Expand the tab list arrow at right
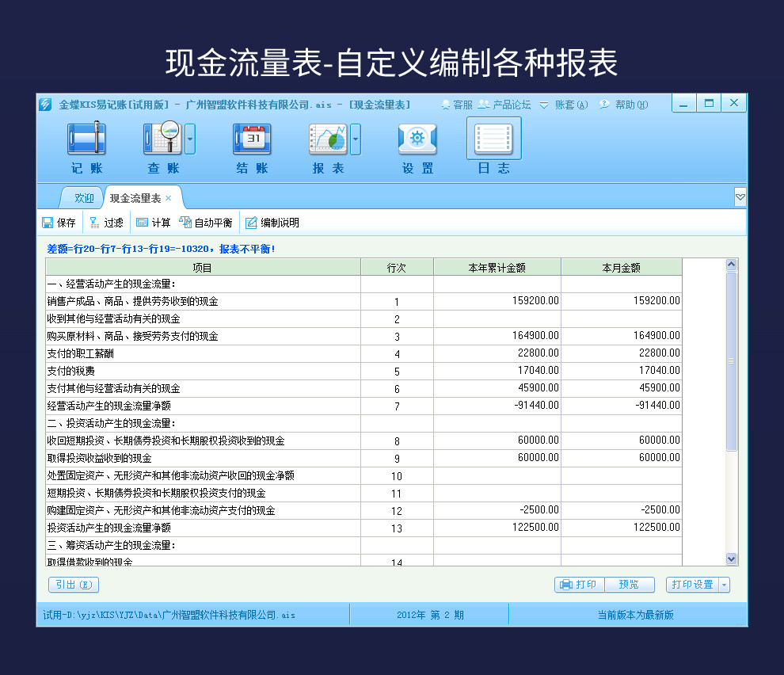The image size is (784, 675). 740,197
